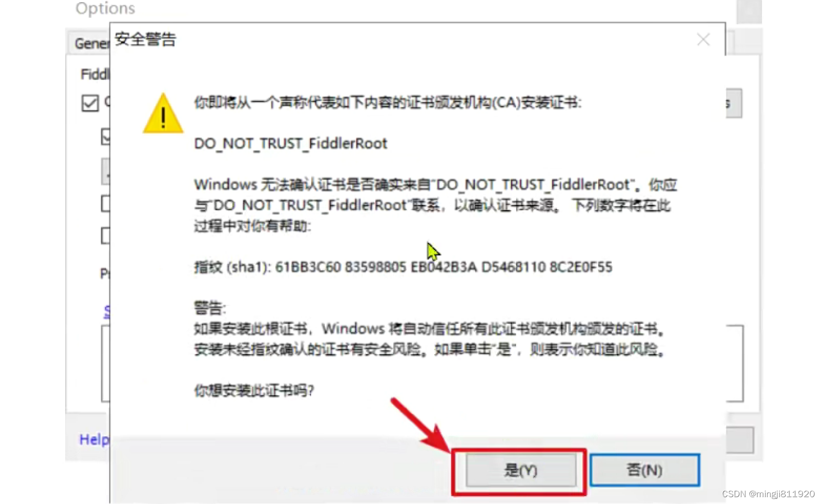The width and height of the screenshot is (823, 504).
Task: Enable the lowest empty checkbox behind dialog
Action: click(106, 235)
